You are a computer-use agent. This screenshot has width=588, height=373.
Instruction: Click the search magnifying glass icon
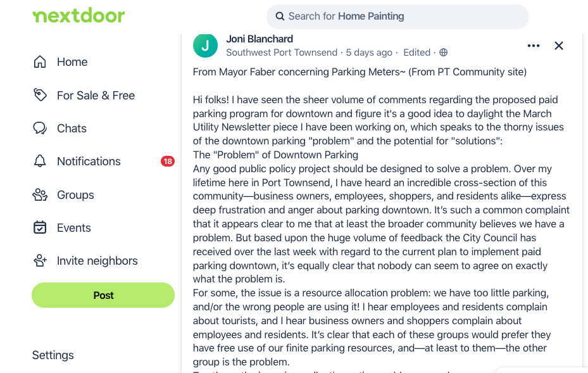pos(280,16)
